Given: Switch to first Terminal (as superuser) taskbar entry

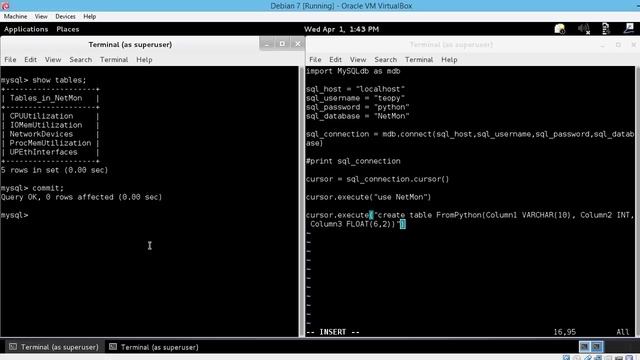Looking at the screenshot, I should coord(53,347).
